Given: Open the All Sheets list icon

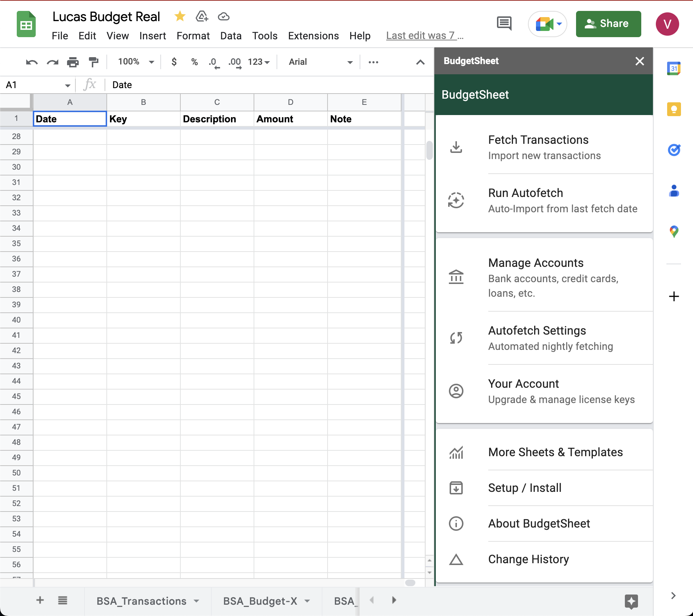Looking at the screenshot, I should pos(63,600).
